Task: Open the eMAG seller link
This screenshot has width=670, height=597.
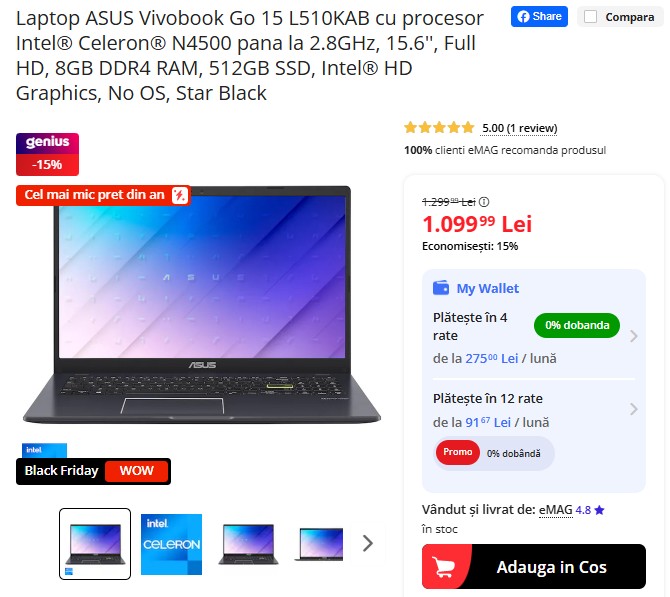Action: click(x=555, y=509)
